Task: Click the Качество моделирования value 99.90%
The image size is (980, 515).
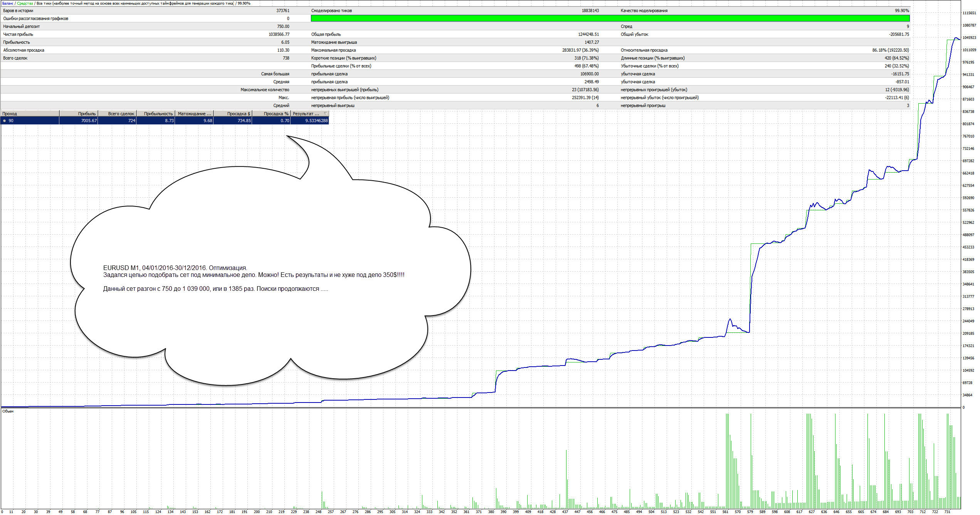Action: click(x=902, y=10)
